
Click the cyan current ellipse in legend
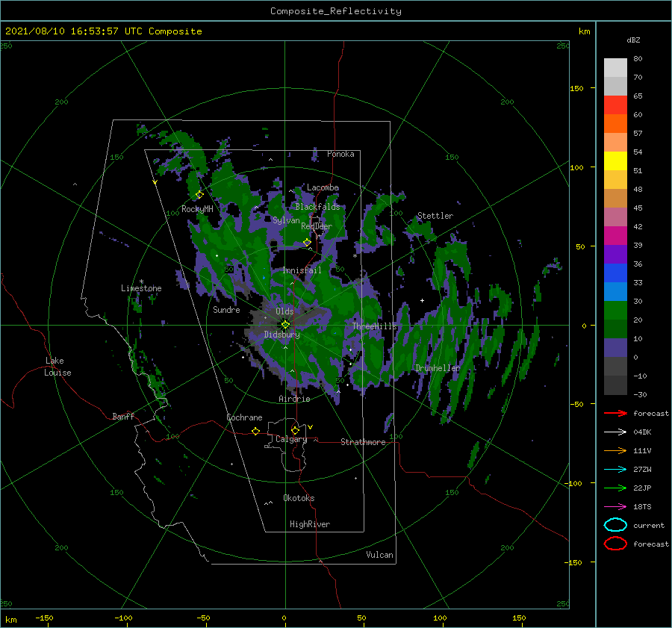click(615, 525)
